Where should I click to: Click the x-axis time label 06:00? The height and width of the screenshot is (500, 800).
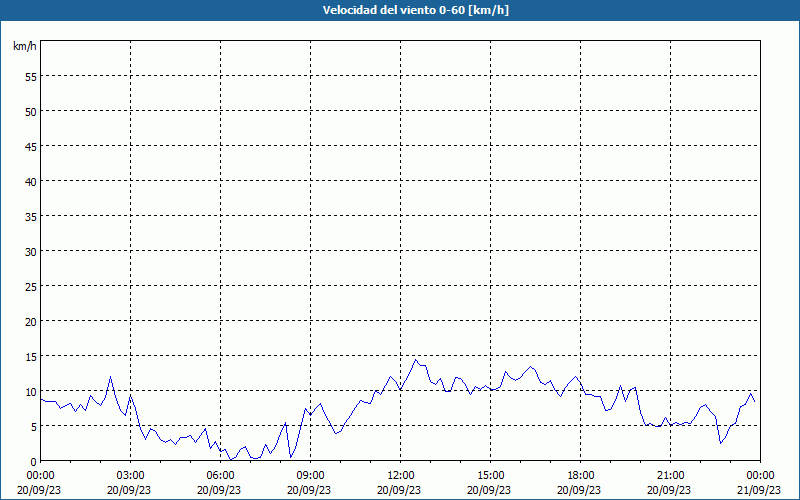pyautogui.click(x=221, y=476)
